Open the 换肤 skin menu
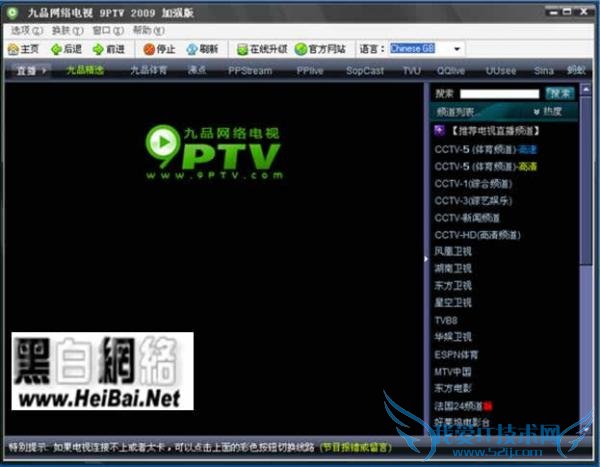The height and width of the screenshot is (467, 600). point(67,30)
